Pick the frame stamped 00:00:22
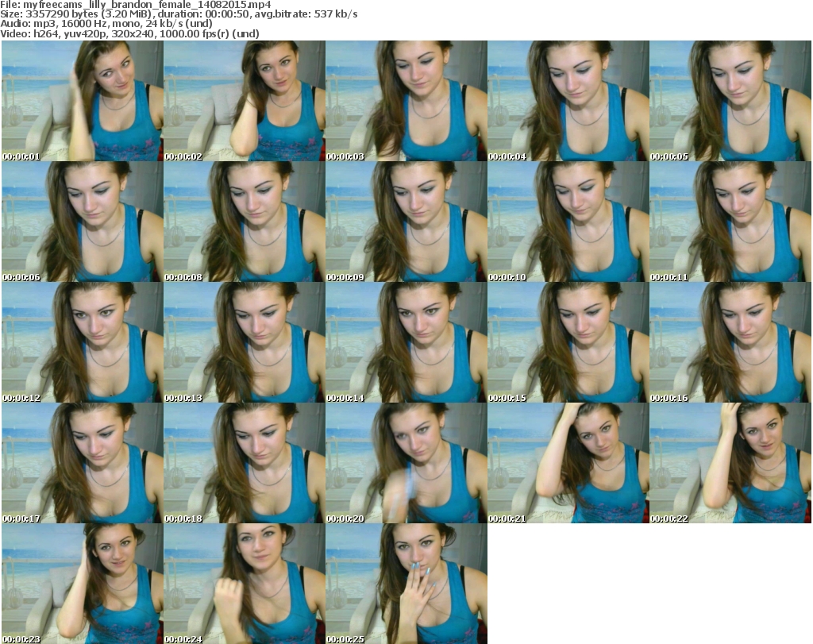813x644 pixels. (730, 463)
